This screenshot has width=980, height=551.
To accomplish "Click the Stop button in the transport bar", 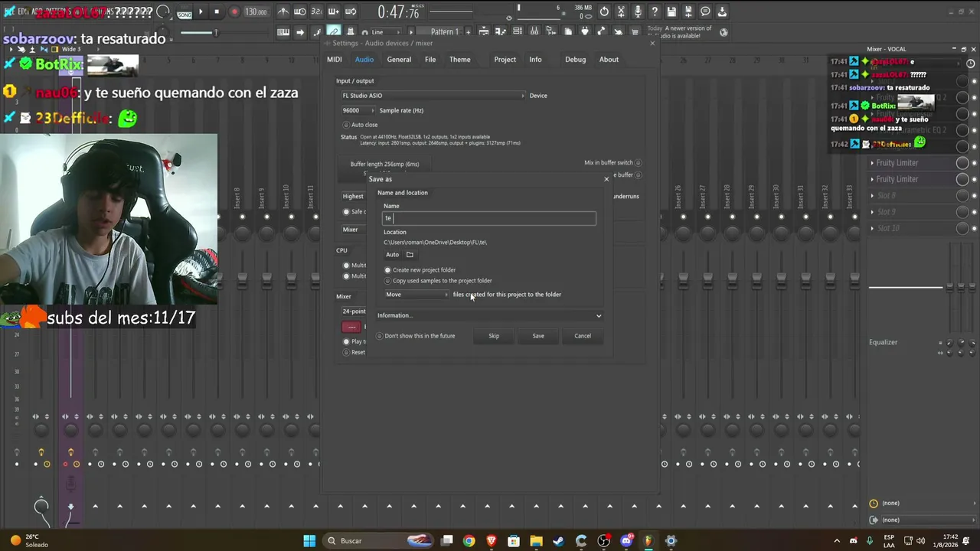I will point(217,11).
